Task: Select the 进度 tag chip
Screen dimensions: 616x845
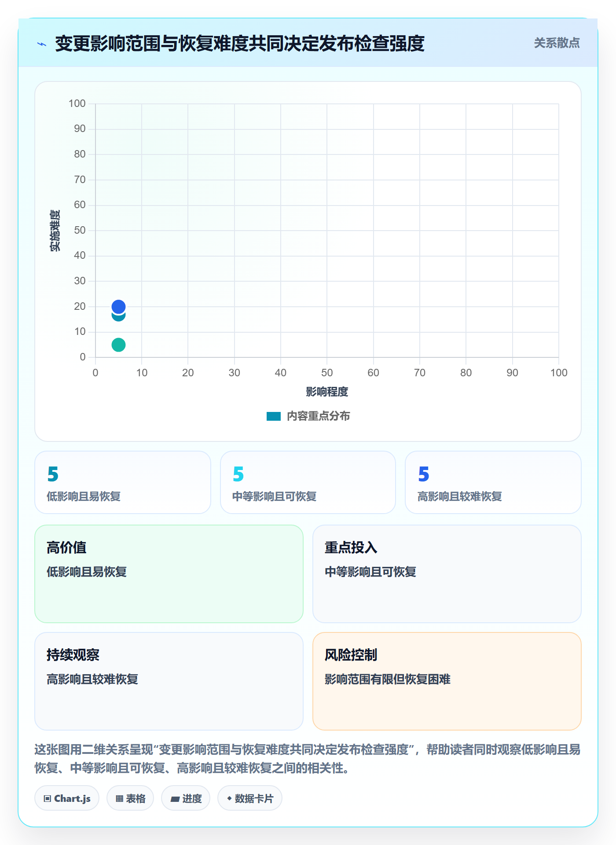Action: tap(186, 798)
